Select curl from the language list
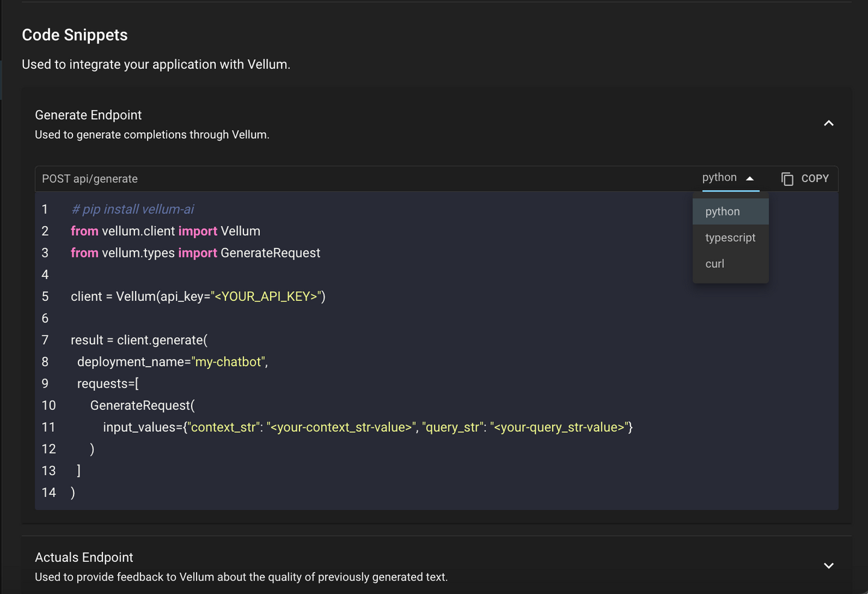 [x=731, y=264]
